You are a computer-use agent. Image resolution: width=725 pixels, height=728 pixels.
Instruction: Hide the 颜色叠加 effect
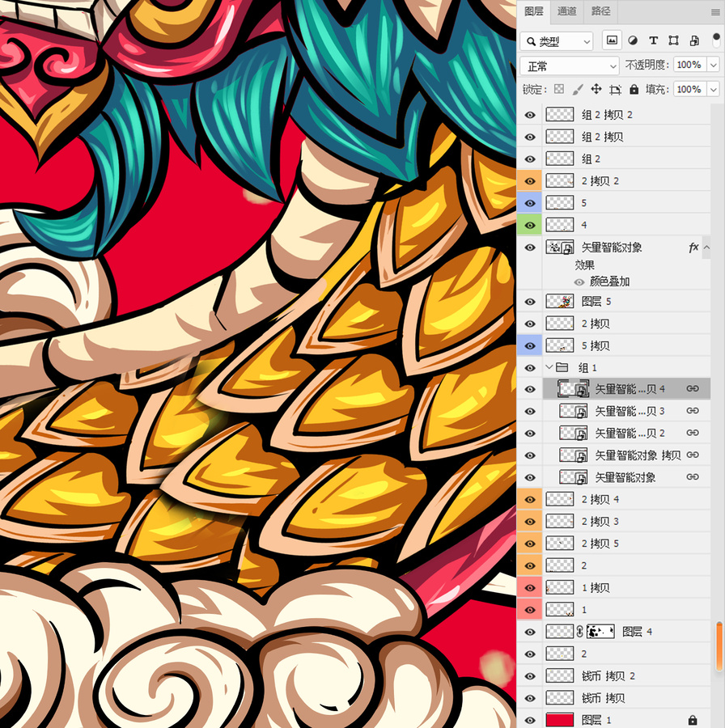pyautogui.click(x=579, y=281)
